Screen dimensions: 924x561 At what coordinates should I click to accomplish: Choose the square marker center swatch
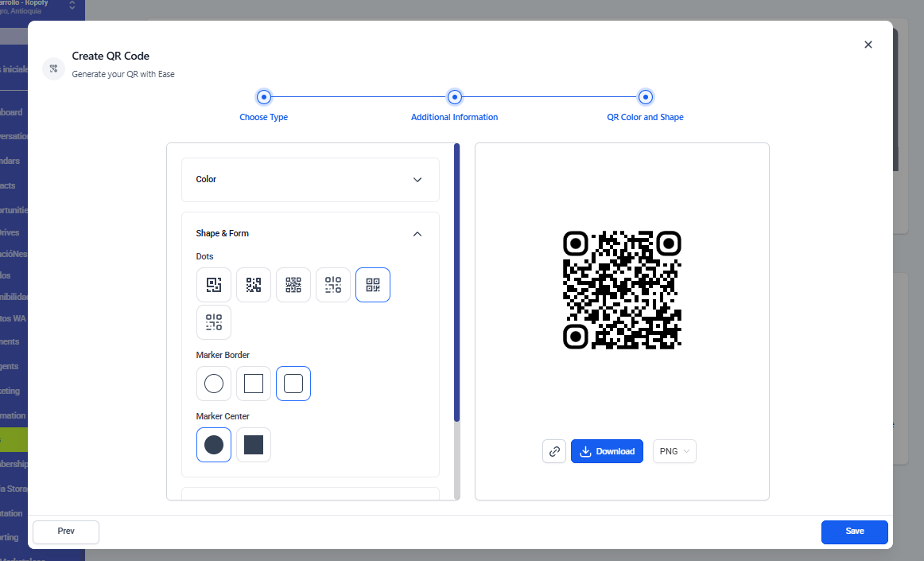[254, 445]
